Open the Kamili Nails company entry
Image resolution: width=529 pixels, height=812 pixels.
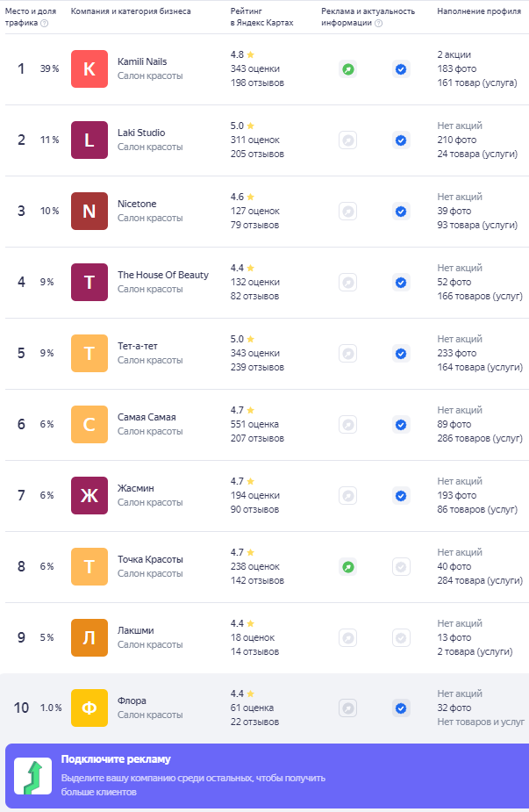pyautogui.click(x=142, y=61)
